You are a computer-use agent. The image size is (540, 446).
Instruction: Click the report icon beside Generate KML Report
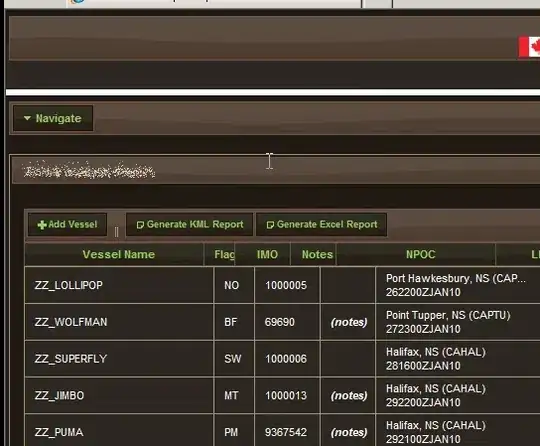(140, 225)
